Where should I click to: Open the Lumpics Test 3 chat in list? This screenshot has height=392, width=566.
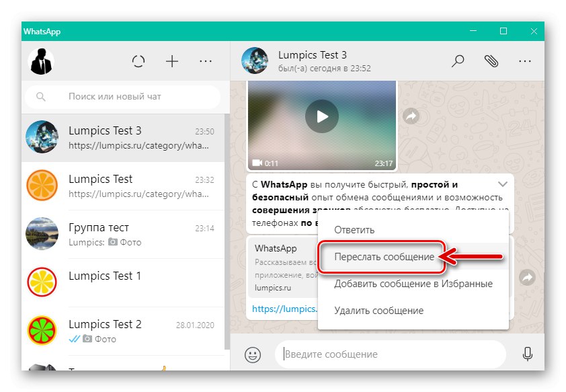pos(123,138)
